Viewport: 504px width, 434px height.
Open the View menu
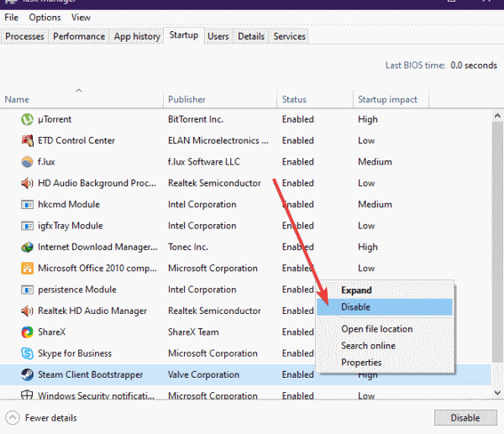coord(81,18)
